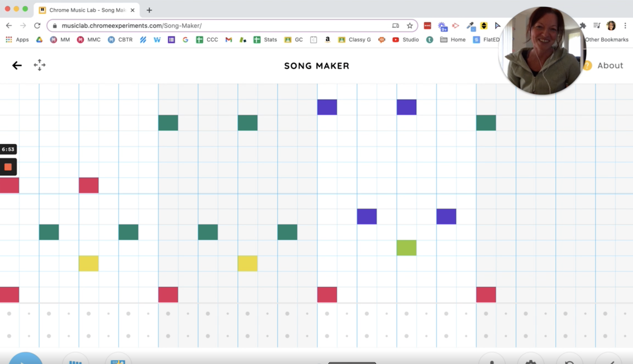Open the Apps bookmark shortcut
This screenshot has width=633, height=364.
[x=17, y=40]
